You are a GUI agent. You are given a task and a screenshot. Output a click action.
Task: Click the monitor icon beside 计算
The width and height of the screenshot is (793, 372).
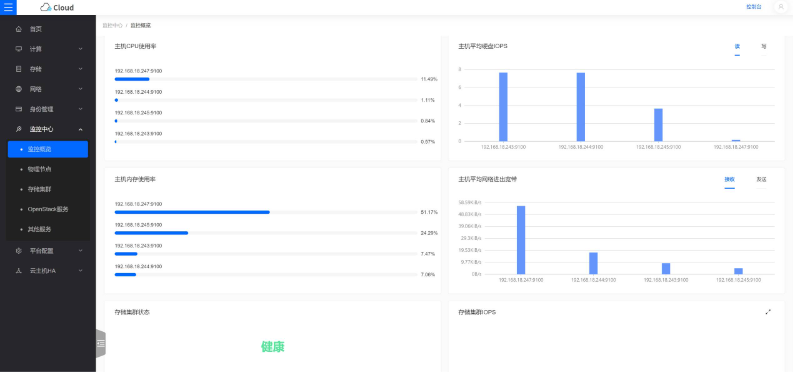click(19, 49)
